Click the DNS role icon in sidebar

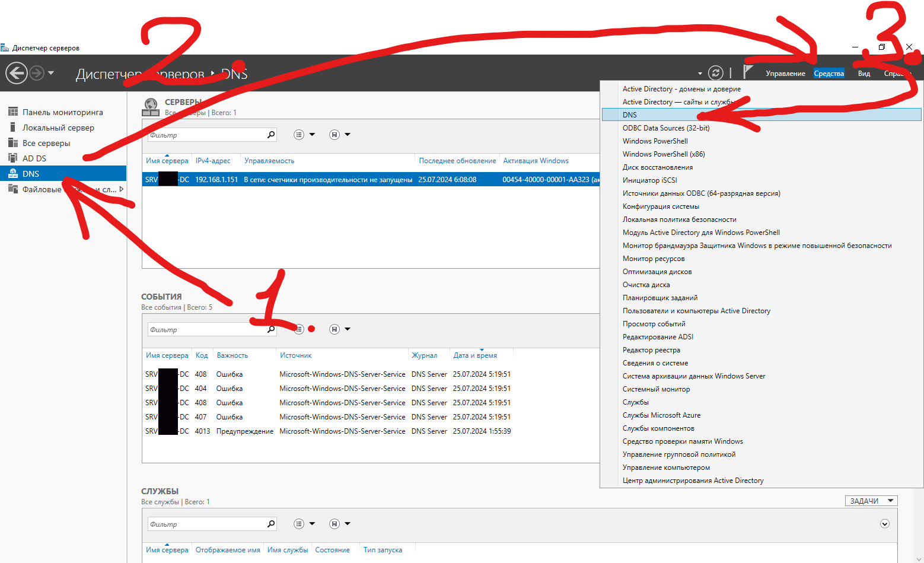click(x=13, y=173)
